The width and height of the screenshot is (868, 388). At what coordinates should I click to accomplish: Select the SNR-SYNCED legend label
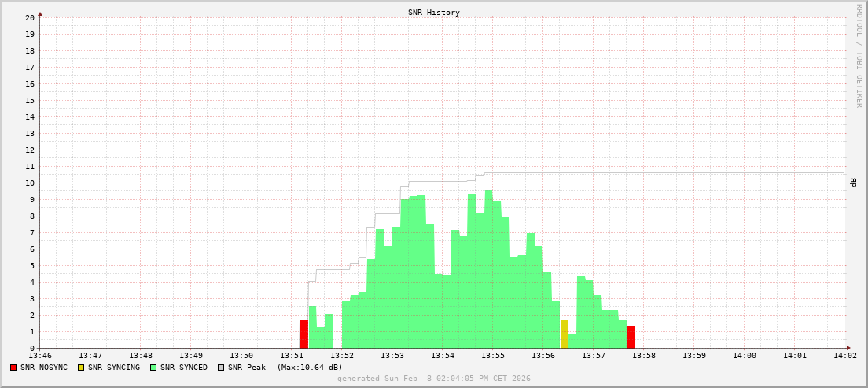pyautogui.click(x=183, y=368)
